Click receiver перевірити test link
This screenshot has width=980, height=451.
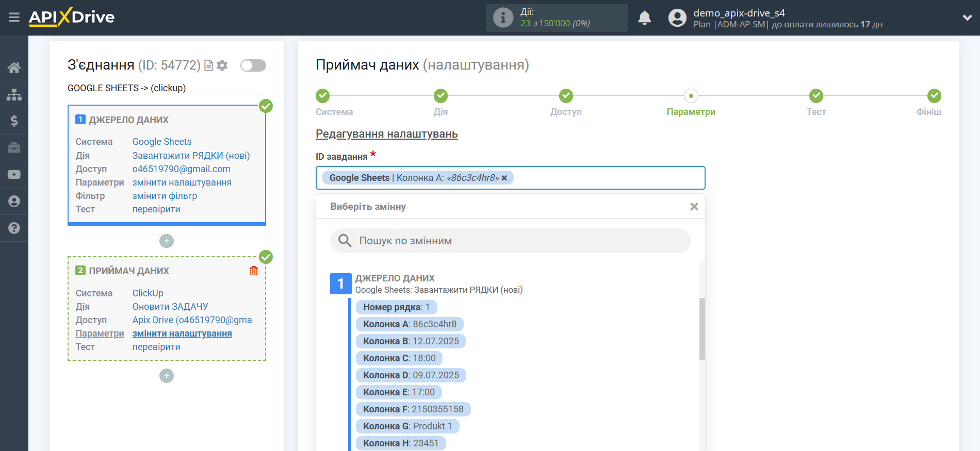click(156, 347)
